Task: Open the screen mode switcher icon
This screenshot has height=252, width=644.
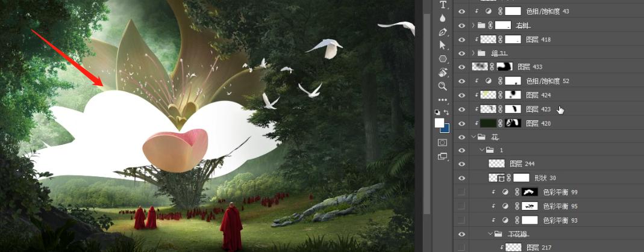Action: tap(443, 156)
